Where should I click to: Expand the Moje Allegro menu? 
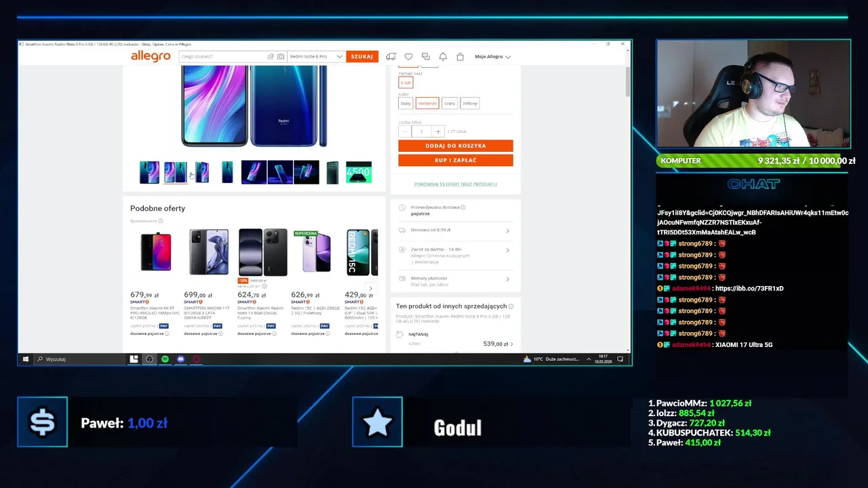(492, 57)
